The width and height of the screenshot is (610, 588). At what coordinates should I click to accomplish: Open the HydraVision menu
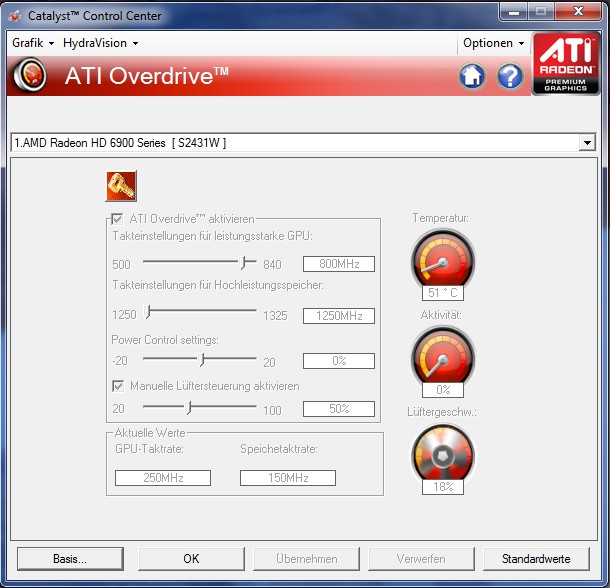[x=100, y=43]
